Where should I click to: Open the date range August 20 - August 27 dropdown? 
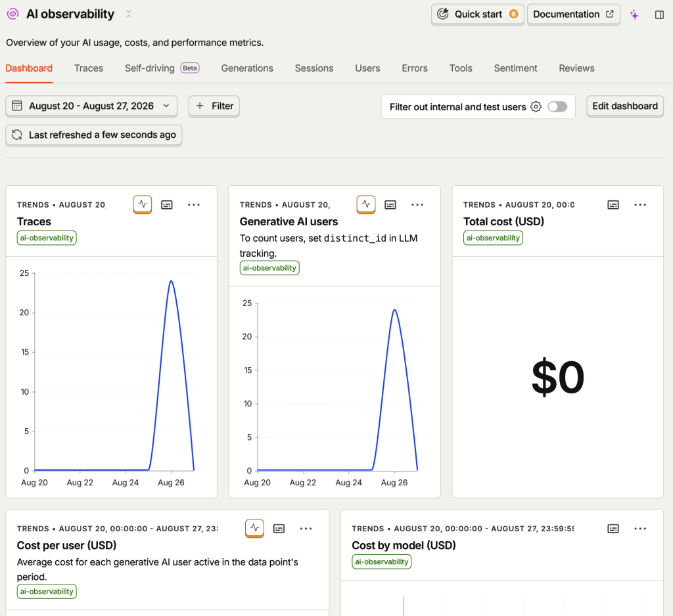pyautogui.click(x=91, y=106)
